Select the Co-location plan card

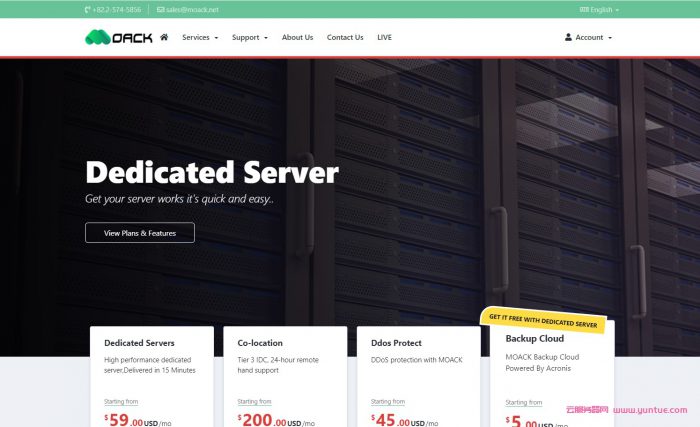285,375
